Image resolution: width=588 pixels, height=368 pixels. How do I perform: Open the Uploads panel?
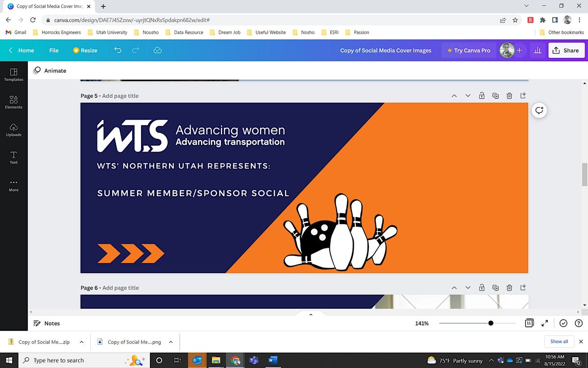(14, 130)
